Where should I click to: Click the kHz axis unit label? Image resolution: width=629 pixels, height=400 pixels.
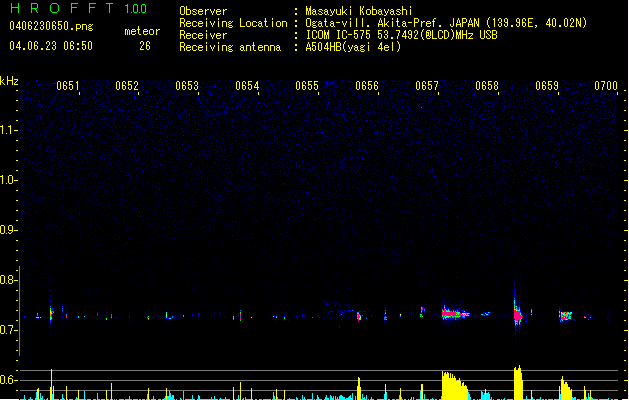[9, 81]
